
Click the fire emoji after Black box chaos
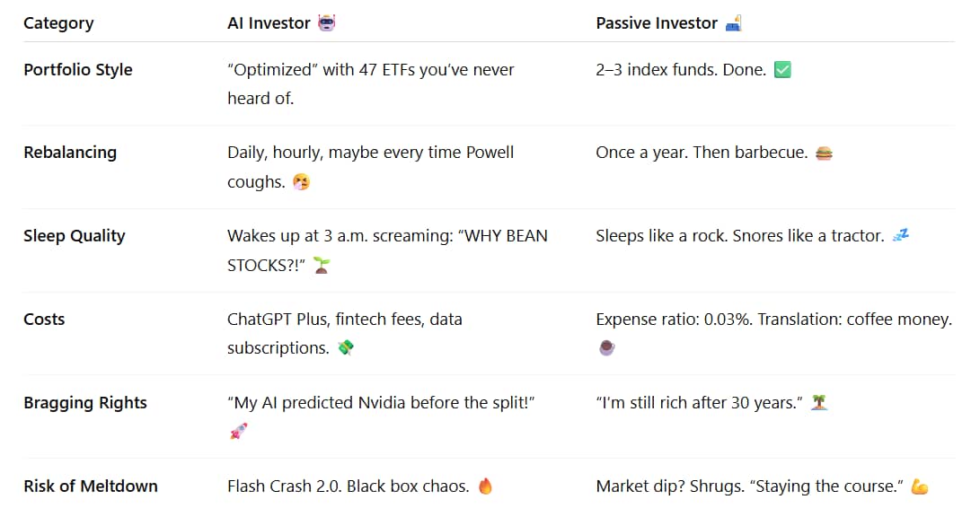486,486
